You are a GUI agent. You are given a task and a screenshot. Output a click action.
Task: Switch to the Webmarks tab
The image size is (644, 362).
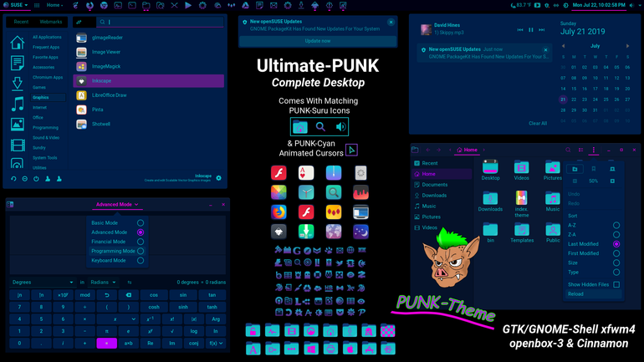click(51, 22)
